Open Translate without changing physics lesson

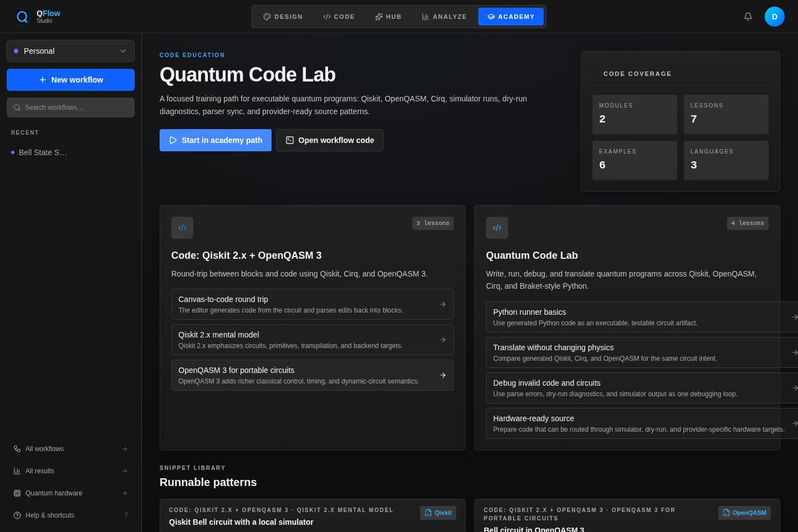[x=642, y=352]
